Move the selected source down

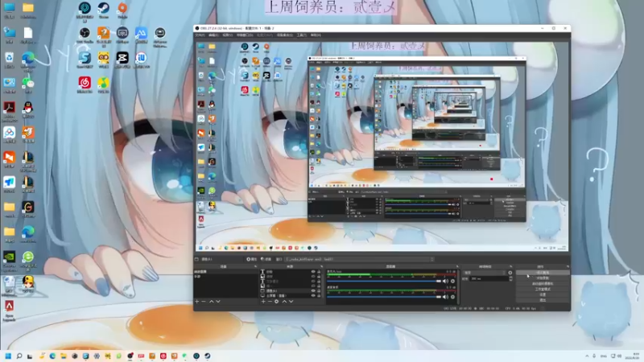click(291, 301)
